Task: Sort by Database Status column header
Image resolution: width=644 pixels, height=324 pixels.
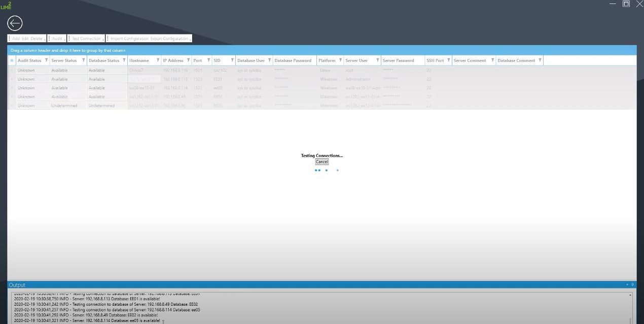Action: 104,60
